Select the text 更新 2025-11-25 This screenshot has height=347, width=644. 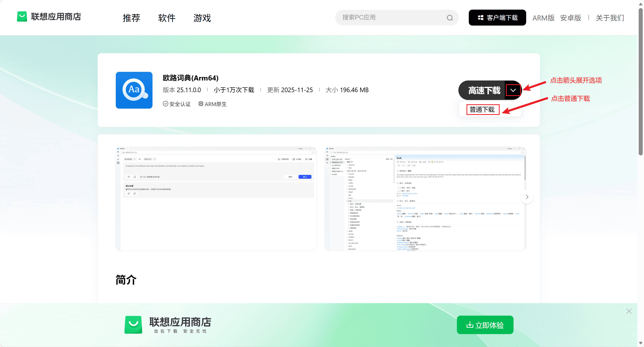[290, 90]
